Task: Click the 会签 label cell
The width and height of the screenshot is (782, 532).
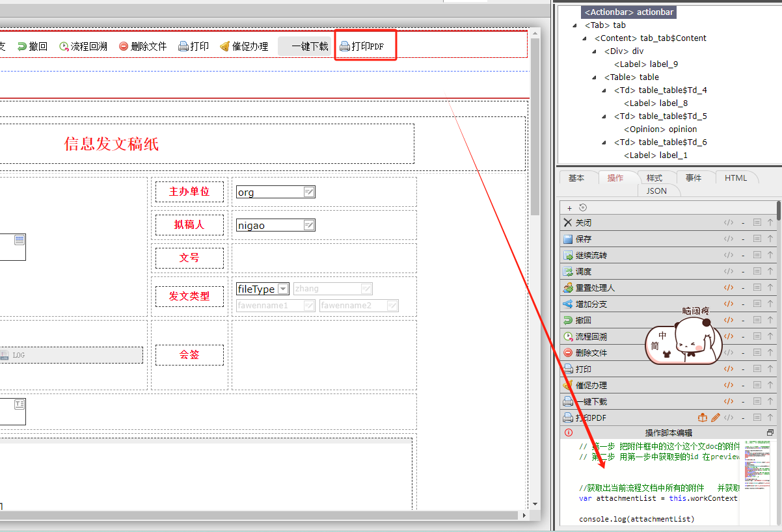Action: pos(189,354)
